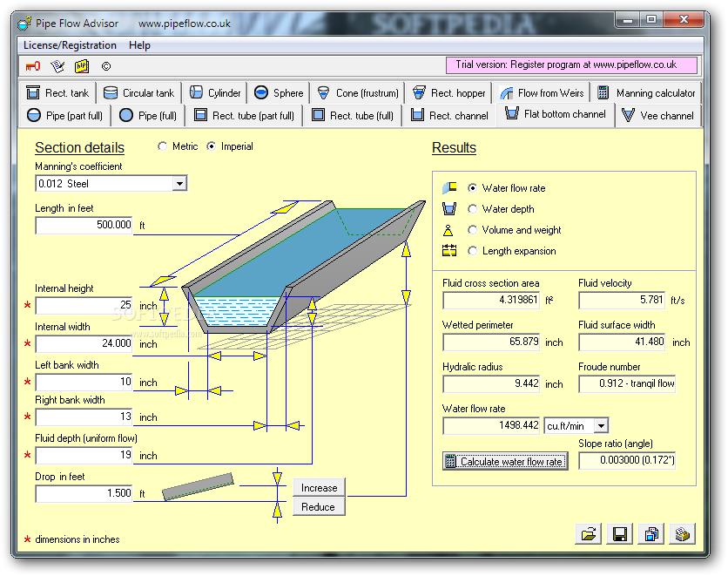Click the length expansion icon

click(x=449, y=251)
